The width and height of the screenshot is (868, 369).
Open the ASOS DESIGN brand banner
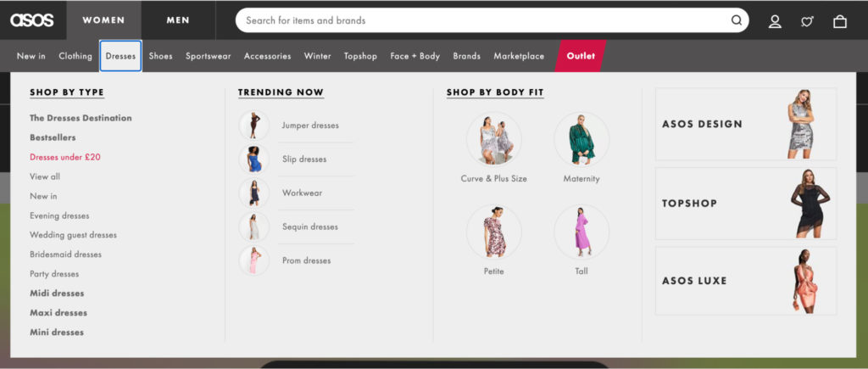746,124
